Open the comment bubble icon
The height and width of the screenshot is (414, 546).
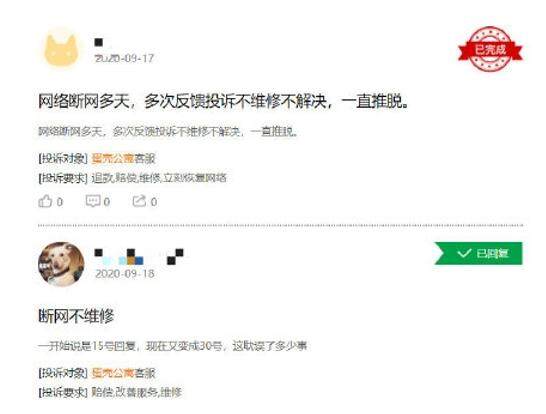pos(93,201)
